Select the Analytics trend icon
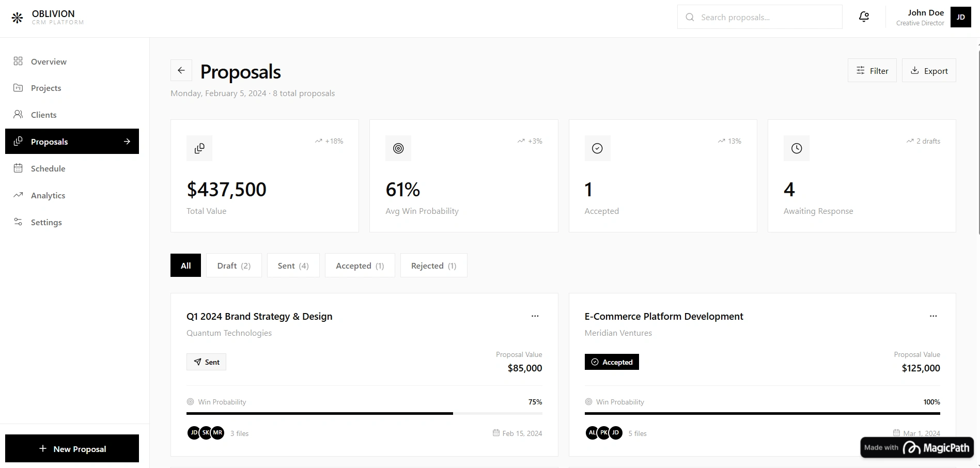 tap(18, 195)
